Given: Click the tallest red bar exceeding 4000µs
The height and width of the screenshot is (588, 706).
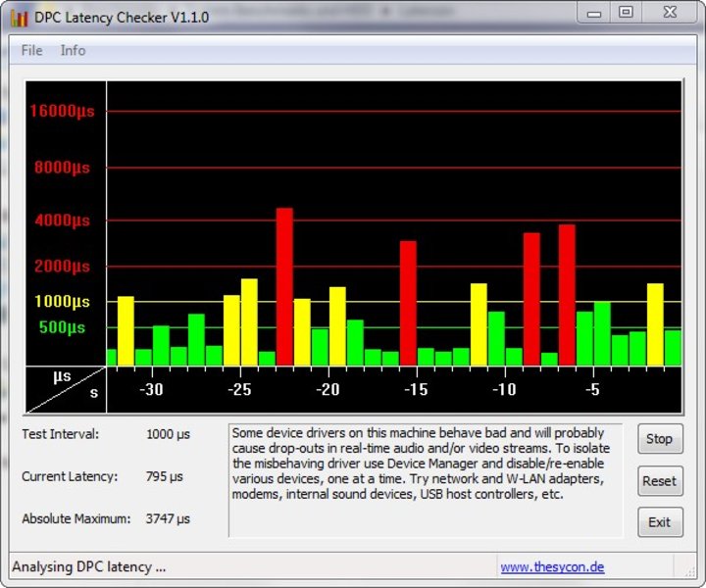Looking at the screenshot, I should click(284, 286).
